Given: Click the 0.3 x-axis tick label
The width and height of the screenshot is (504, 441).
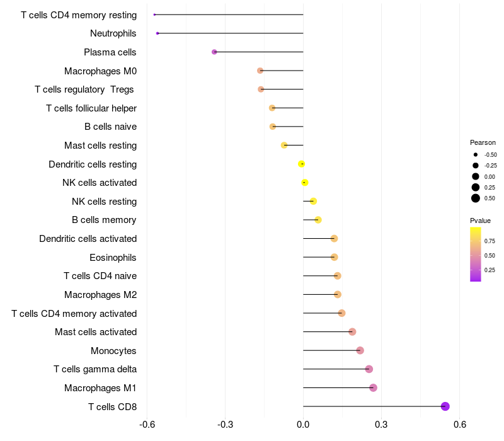Looking at the screenshot, I should (x=381, y=425).
